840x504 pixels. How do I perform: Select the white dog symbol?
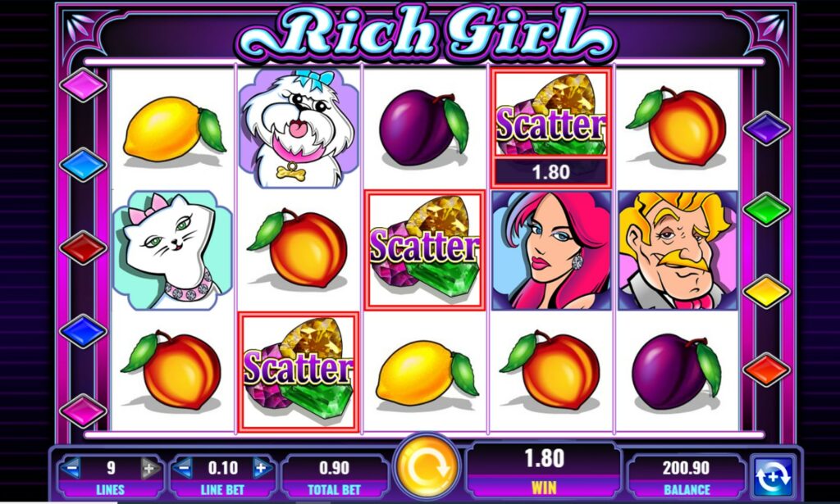click(298, 128)
